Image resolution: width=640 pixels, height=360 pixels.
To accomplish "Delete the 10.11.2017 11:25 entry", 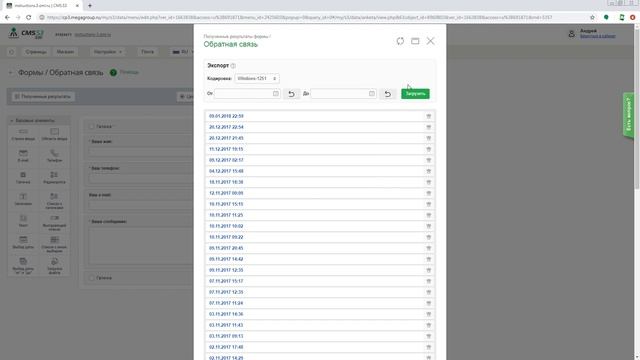I will click(429, 215).
